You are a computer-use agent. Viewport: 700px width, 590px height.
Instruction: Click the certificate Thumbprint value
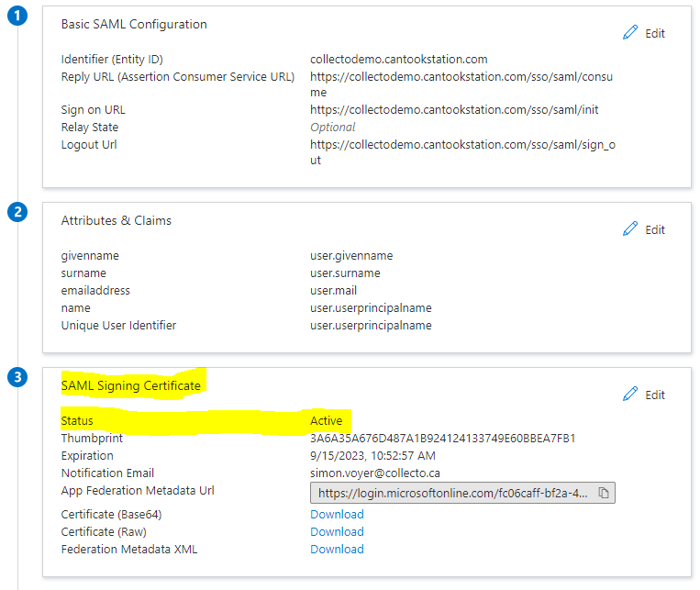point(442,439)
